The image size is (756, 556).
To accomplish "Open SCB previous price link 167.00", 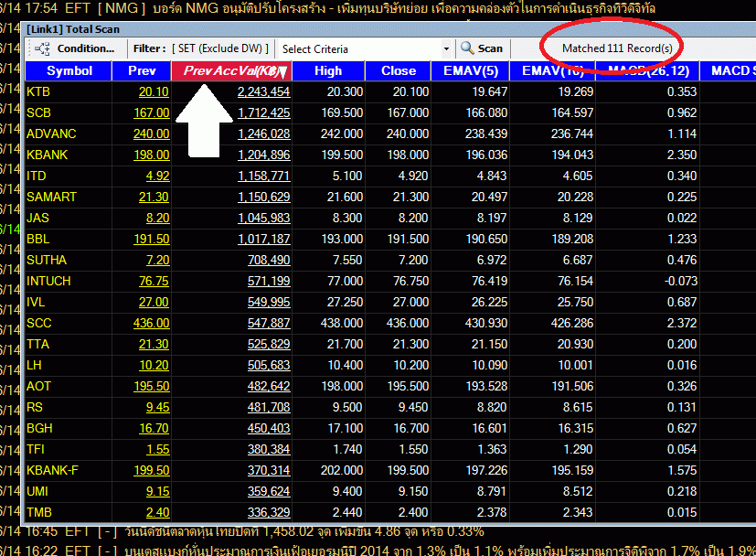I will [152, 112].
